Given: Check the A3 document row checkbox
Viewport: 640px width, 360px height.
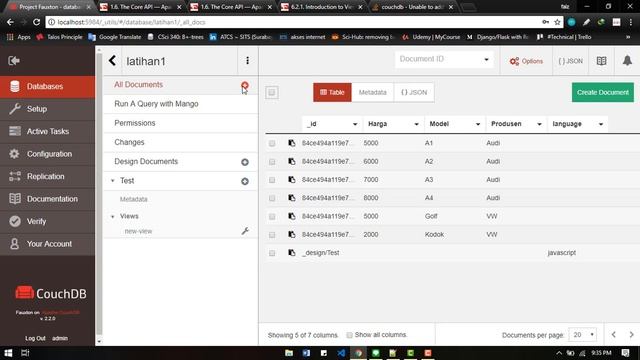Looking at the screenshot, I should tap(272, 180).
